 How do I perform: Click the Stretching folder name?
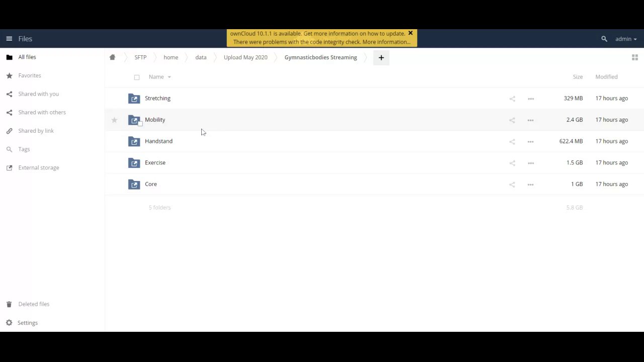[x=157, y=98]
